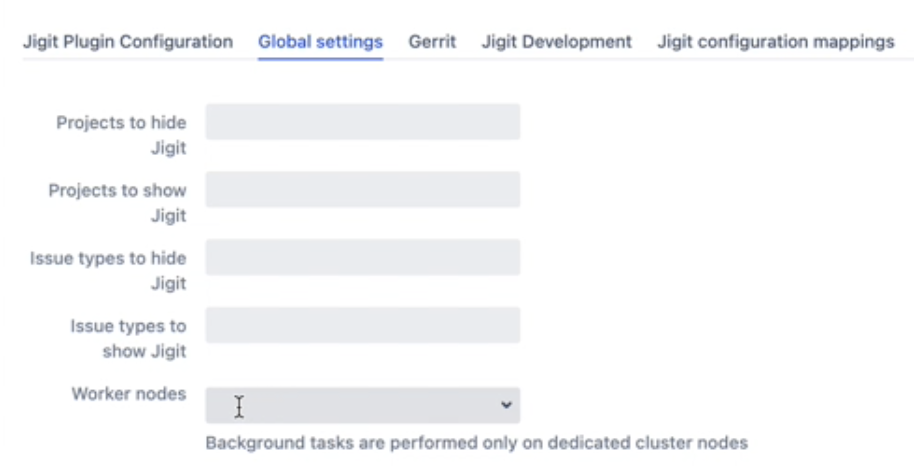914x466 pixels.
Task: Open the Jigit configuration mappings tab
Action: 775,42
